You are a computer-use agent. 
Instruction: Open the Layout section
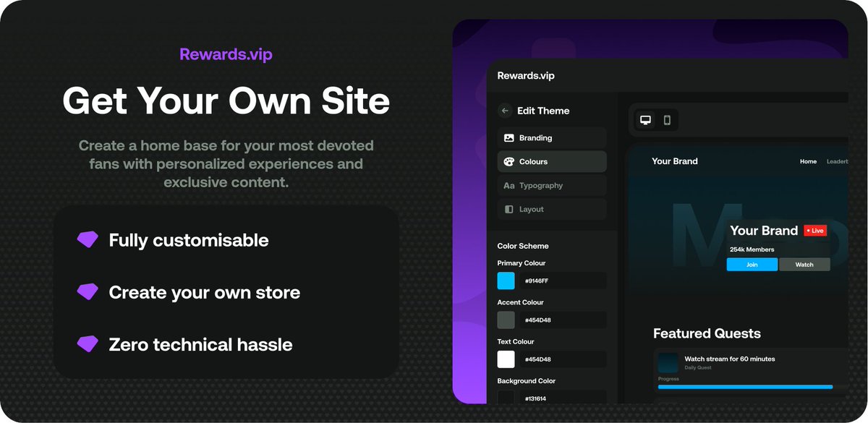click(552, 210)
